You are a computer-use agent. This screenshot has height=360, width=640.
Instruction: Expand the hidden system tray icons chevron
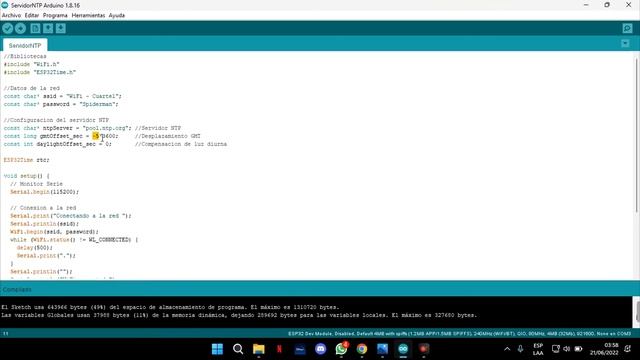(507, 349)
